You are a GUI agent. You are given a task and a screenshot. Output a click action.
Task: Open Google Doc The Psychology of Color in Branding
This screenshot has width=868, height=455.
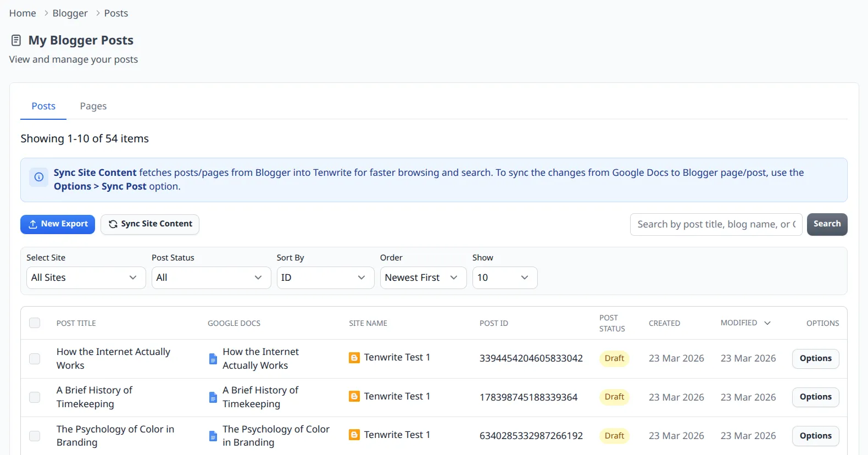point(276,436)
